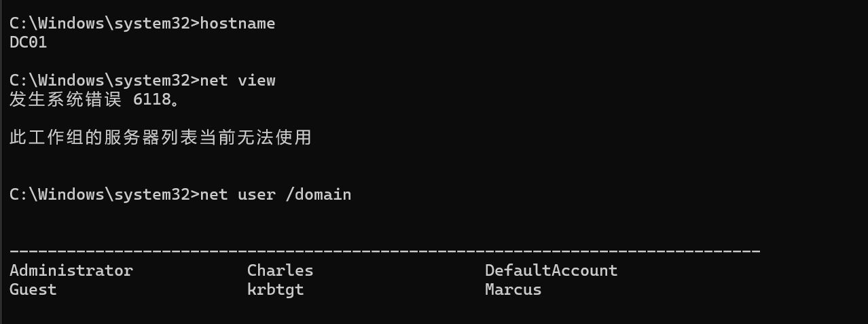Viewport: 868px width, 324px height.
Task: Click the /domain argument text
Action: 318,194
